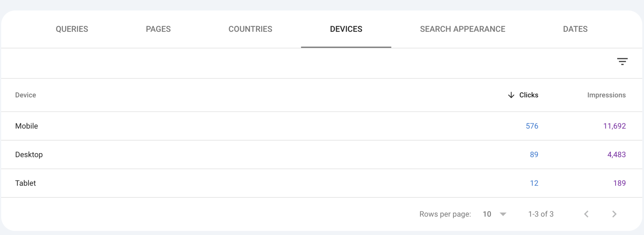The width and height of the screenshot is (644, 235).
Task: Open the filter rows icon
Action: click(x=622, y=61)
